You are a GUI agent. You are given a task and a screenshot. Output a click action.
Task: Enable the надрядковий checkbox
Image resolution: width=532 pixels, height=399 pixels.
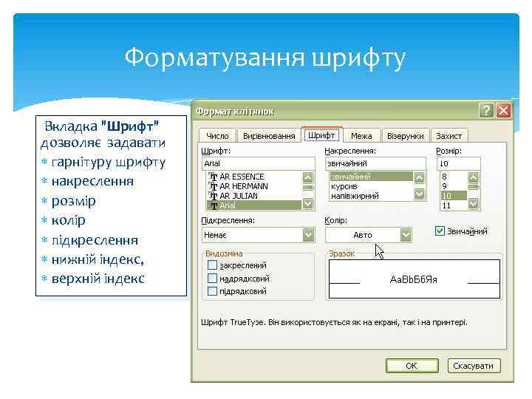[x=212, y=279]
